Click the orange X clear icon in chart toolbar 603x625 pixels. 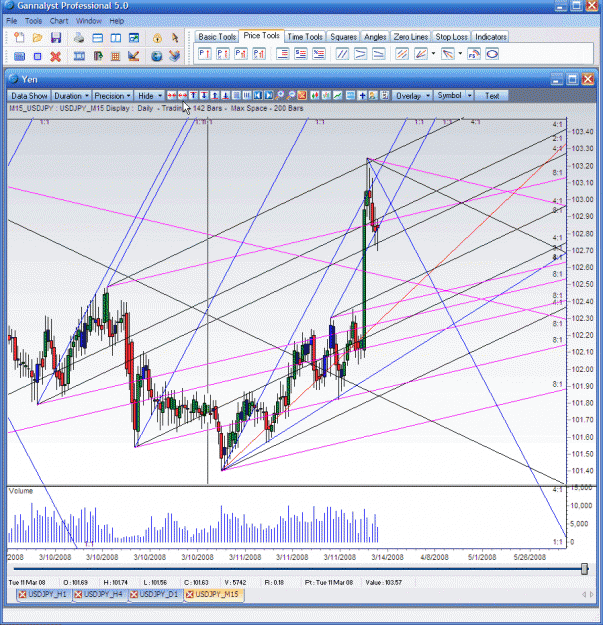[x=302, y=95]
